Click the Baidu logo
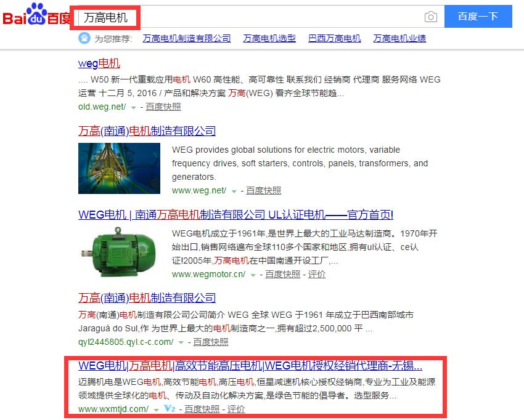Viewport: 524px width, 420px height. pyautogui.click(x=37, y=14)
